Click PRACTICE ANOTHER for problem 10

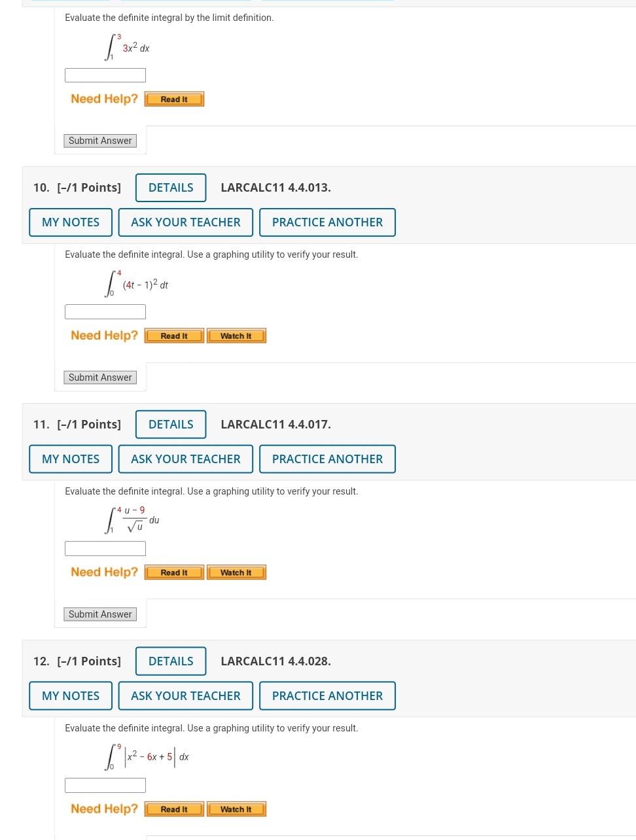click(327, 222)
